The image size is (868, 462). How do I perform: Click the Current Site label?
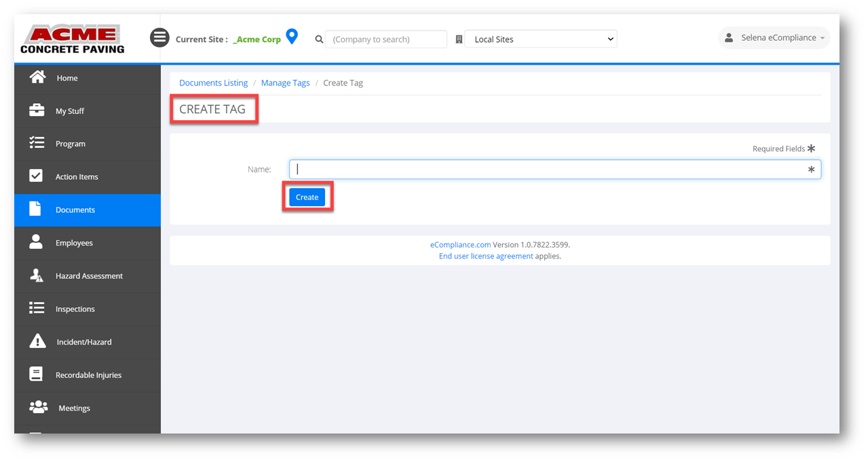(202, 39)
